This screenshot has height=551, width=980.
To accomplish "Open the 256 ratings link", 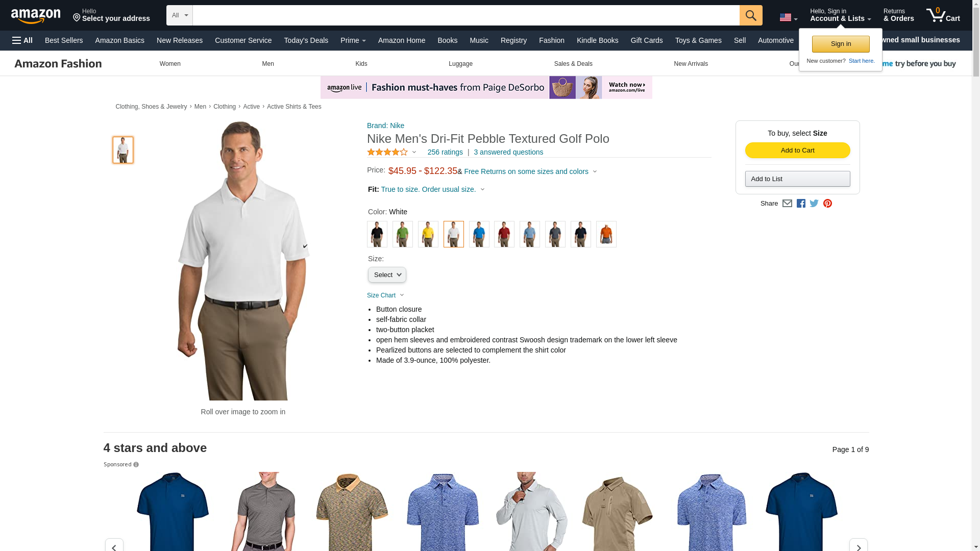I will click(445, 152).
